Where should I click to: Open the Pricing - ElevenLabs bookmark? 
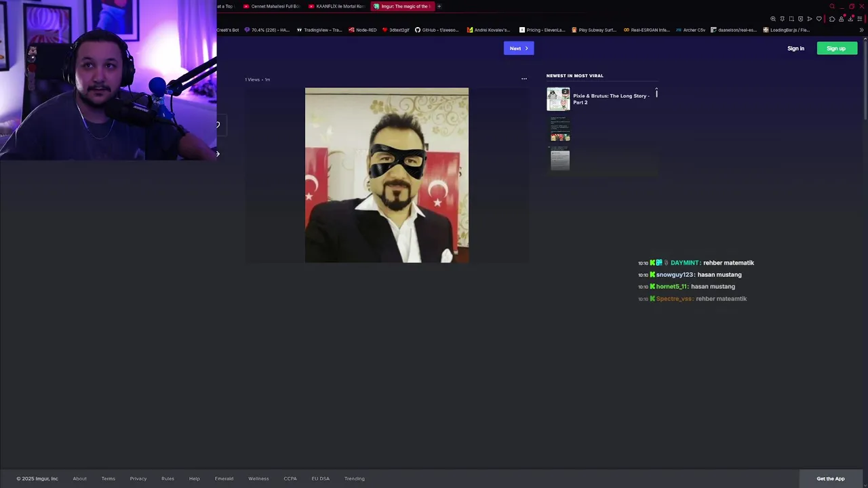coord(542,30)
